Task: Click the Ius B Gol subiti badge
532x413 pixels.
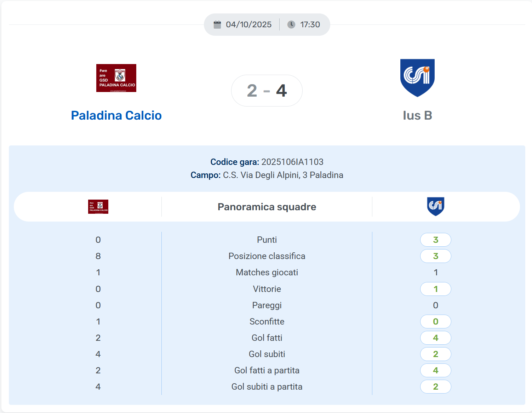Action: (x=435, y=354)
